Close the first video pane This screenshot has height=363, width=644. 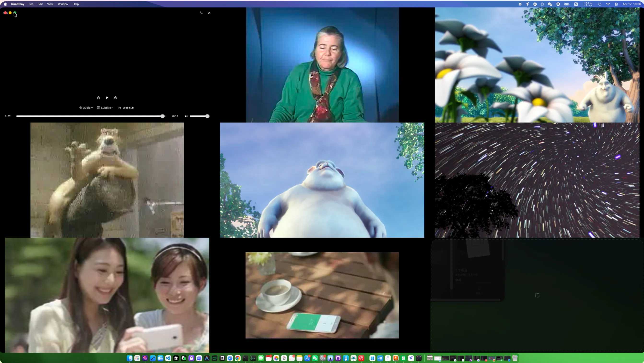click(209, 13)
